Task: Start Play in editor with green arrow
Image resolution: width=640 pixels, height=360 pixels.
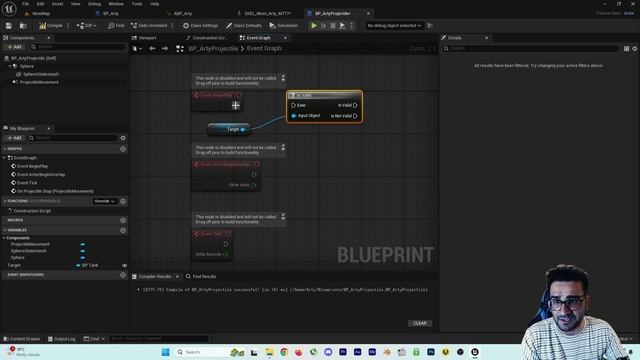Action: click(x=314, y=26)
